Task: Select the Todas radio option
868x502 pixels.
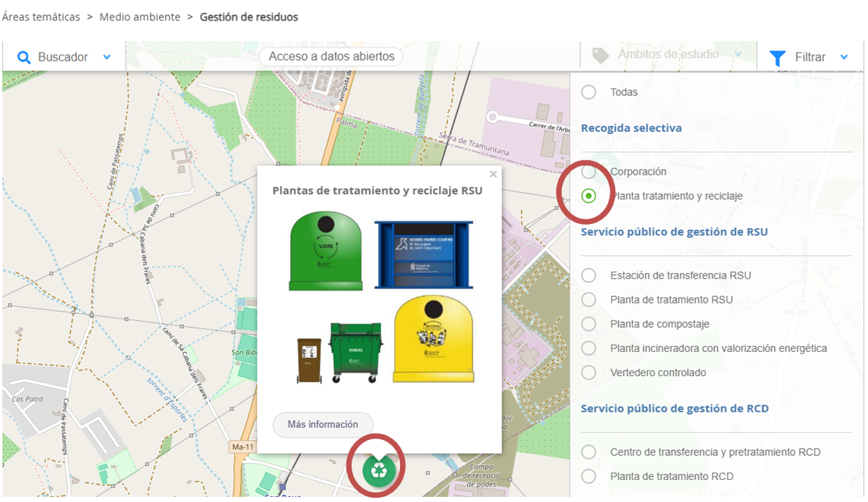Action: (x=589, y=92)
